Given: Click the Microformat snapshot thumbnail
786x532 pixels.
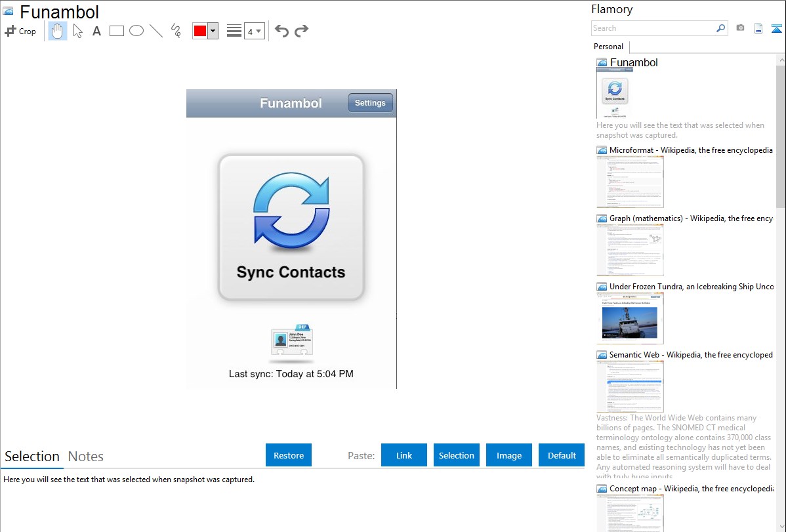Looking at the screenshot, I should (x=630, y=182).
